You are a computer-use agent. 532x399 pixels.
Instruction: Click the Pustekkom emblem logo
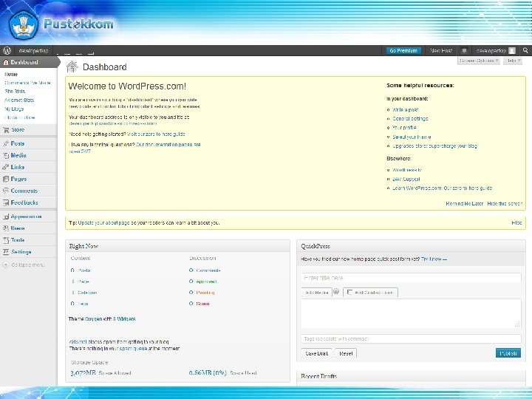coord(24,25)
